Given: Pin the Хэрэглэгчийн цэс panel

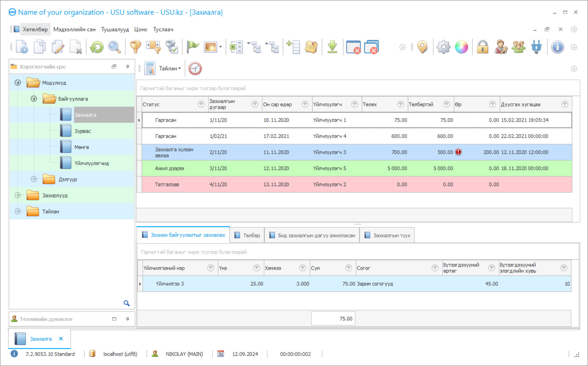Looking at the screenshot, I should pyautogui.click(x=128, y=67).
